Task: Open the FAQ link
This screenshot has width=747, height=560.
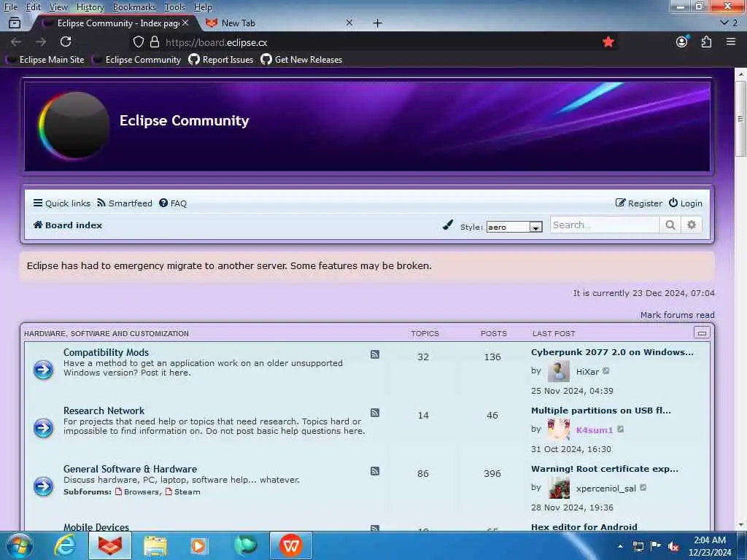Action: pos(173,203)
